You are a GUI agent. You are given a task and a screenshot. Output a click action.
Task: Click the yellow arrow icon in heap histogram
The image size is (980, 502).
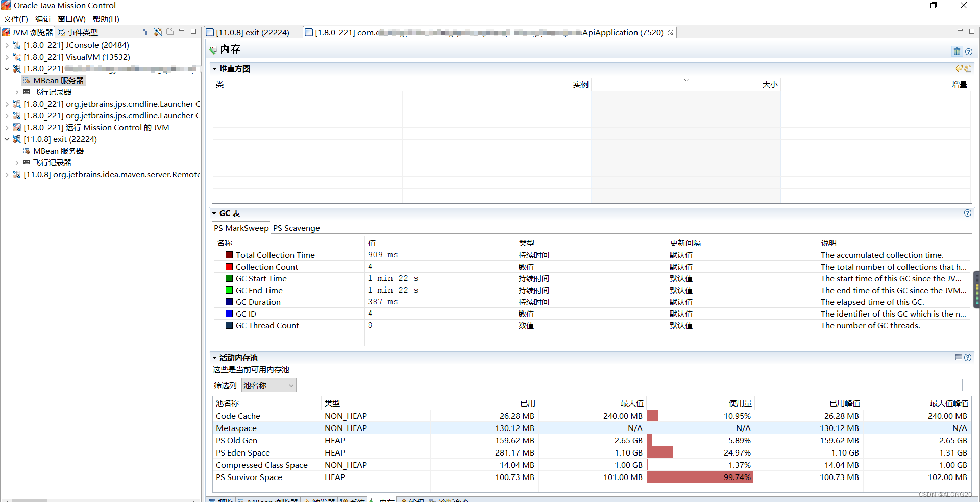tap(959, 68)
